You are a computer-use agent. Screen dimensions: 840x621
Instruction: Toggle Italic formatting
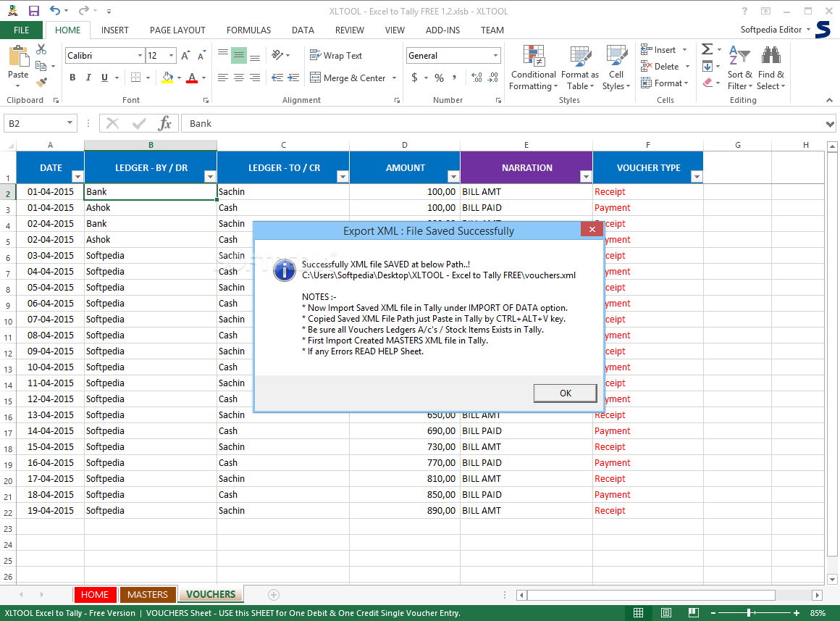pyautogui.click(x=88, y=78)
